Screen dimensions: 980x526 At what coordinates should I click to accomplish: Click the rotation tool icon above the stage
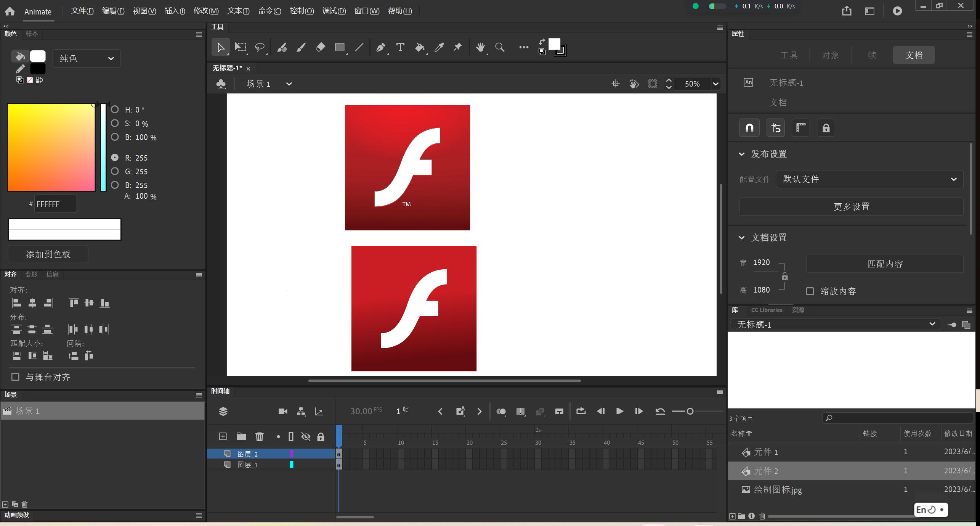click(634, 84)
